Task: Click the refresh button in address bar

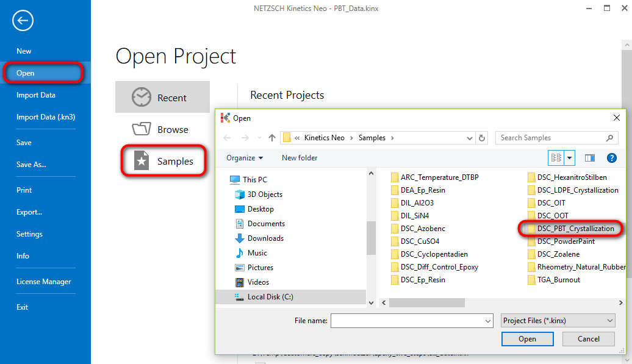Action: coord(482,138)
